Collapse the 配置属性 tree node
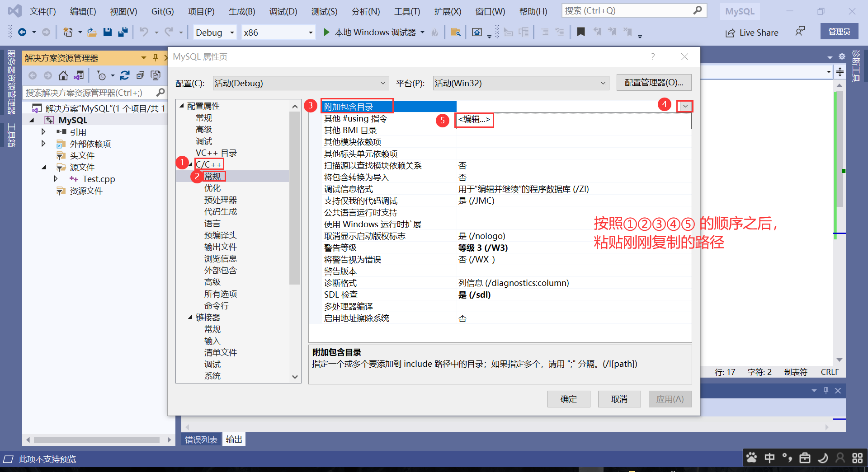The width and height of the screenshot is (868, 472). tap(182, 106)
